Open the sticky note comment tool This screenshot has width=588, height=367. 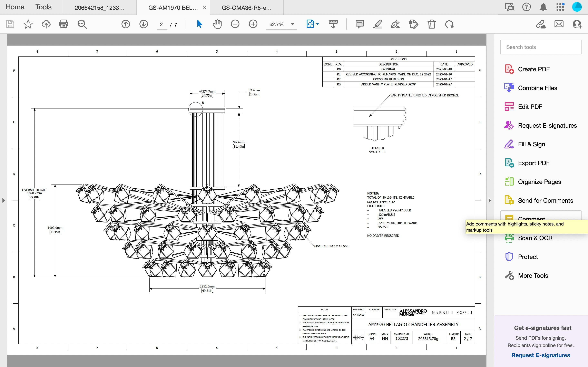click(359, 24)
